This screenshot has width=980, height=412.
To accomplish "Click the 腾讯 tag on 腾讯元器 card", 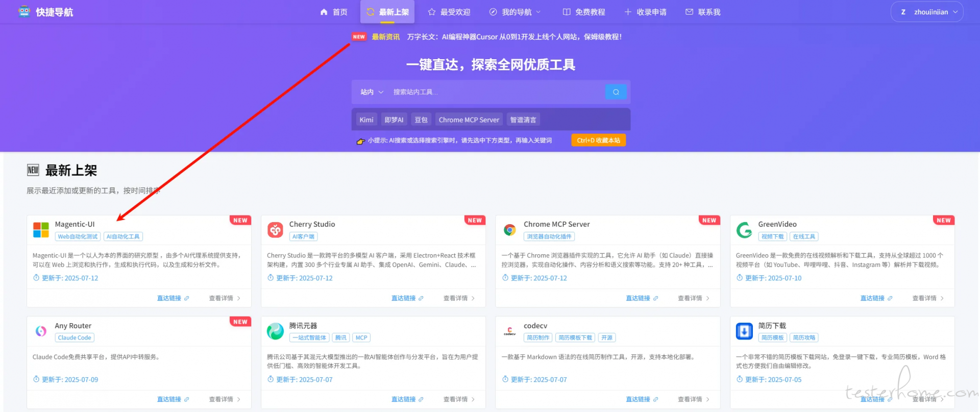I will click(x=341, y=337).
